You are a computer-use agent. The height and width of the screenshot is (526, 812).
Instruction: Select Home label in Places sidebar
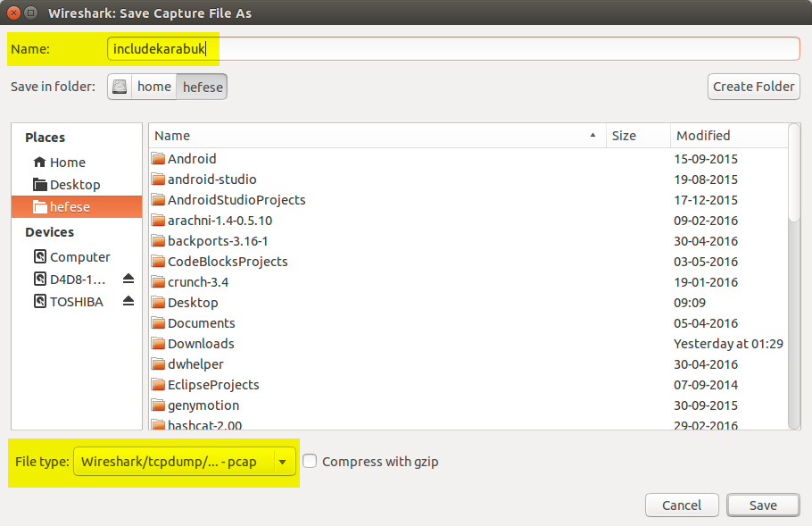pos(68,163)
